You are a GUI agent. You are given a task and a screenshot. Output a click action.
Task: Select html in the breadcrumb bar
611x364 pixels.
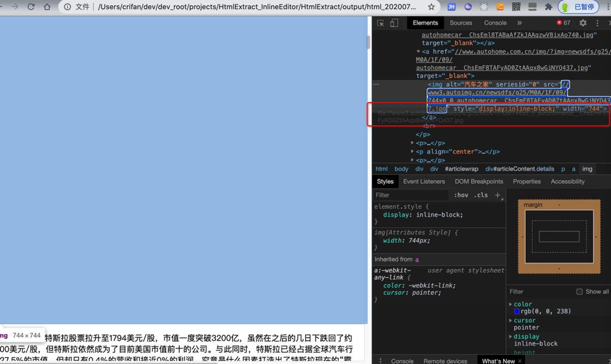pos(381,169)
